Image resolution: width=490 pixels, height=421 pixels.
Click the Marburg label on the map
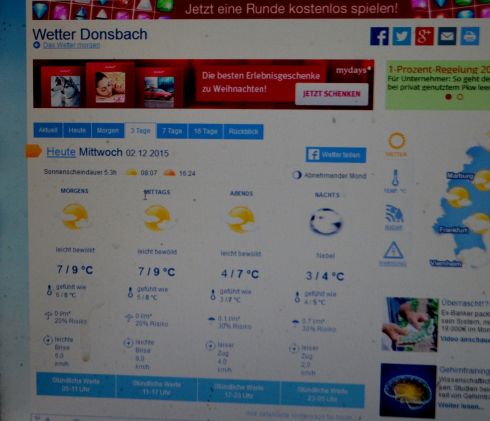[x=460, y=176]
